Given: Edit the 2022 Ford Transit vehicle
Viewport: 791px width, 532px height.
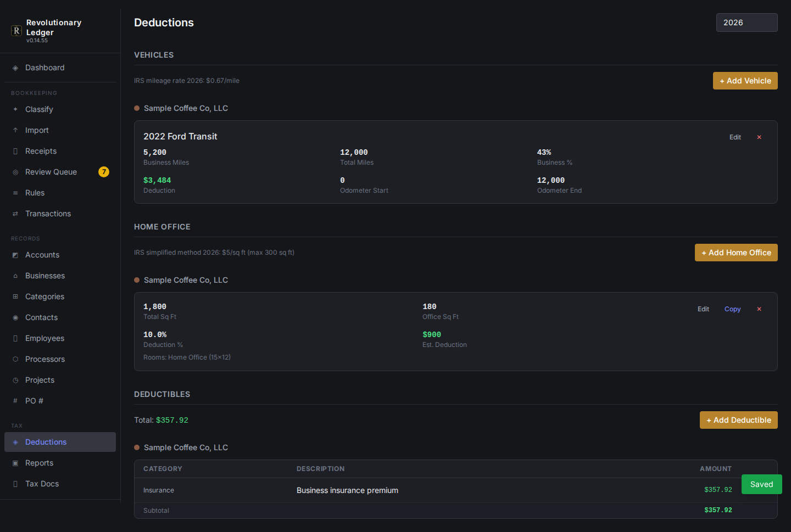Looking at the screenshot, I should click(x=735, y=137).
